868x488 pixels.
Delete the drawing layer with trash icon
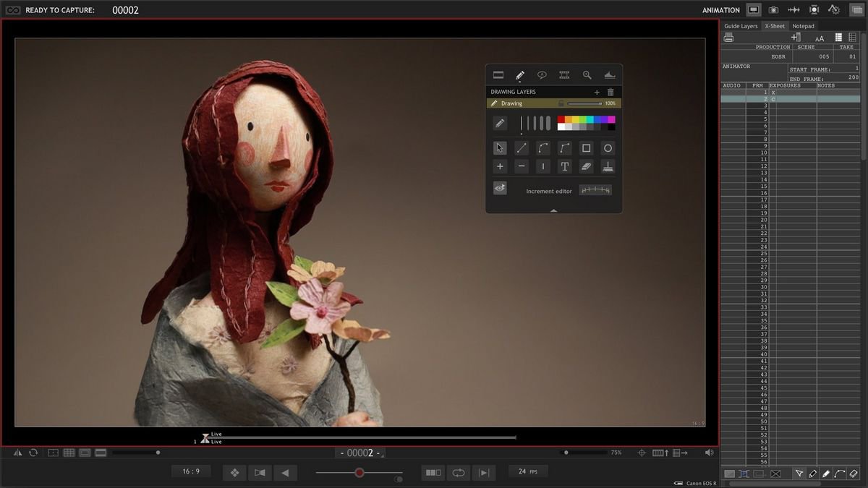click(x=610, y=92)
